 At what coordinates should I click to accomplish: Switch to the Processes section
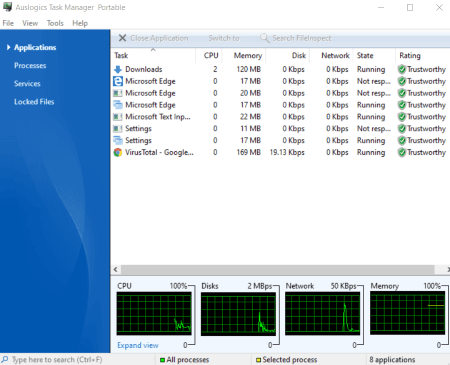point(30,66)
